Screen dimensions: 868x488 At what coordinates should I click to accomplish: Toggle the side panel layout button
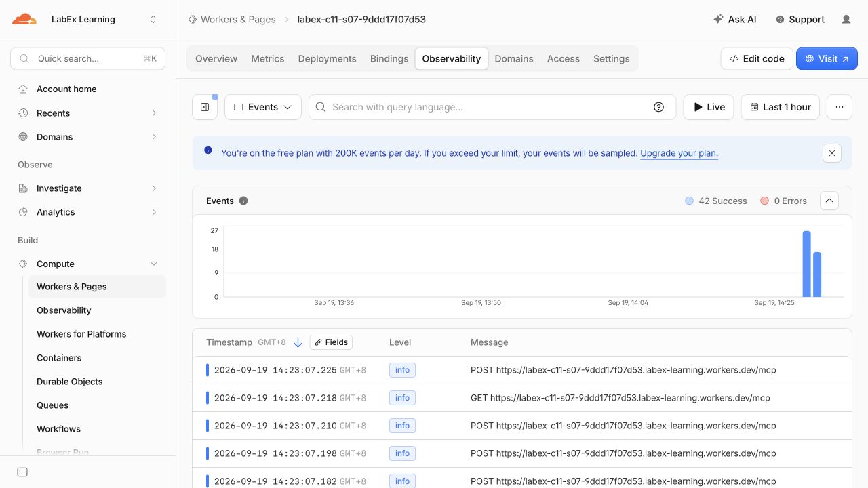pos(205,107)
